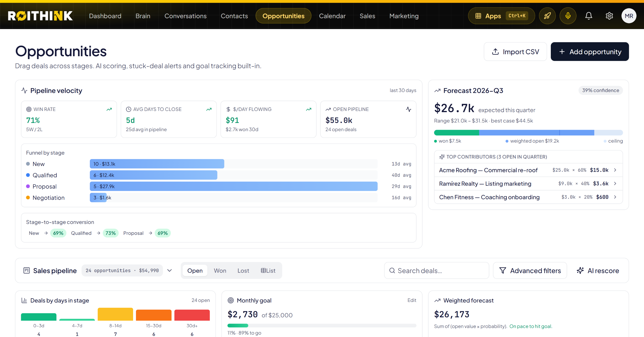The height and width of the screenshot is (337, 644).
Task: Edit the Monthly goal
Action: pyautogui.click(x=411, y=300)
